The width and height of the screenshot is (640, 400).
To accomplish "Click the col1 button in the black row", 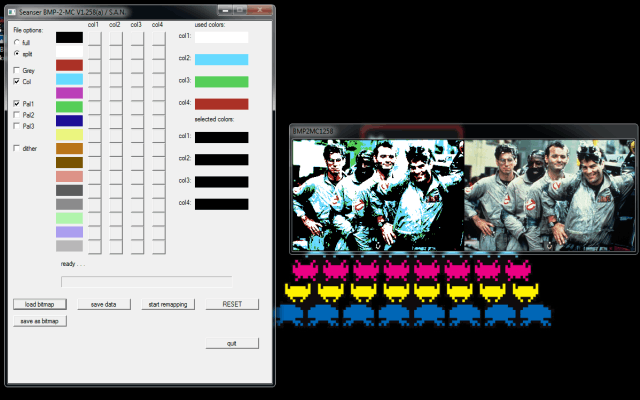I will pyautogui.click(x=95, y=38).
